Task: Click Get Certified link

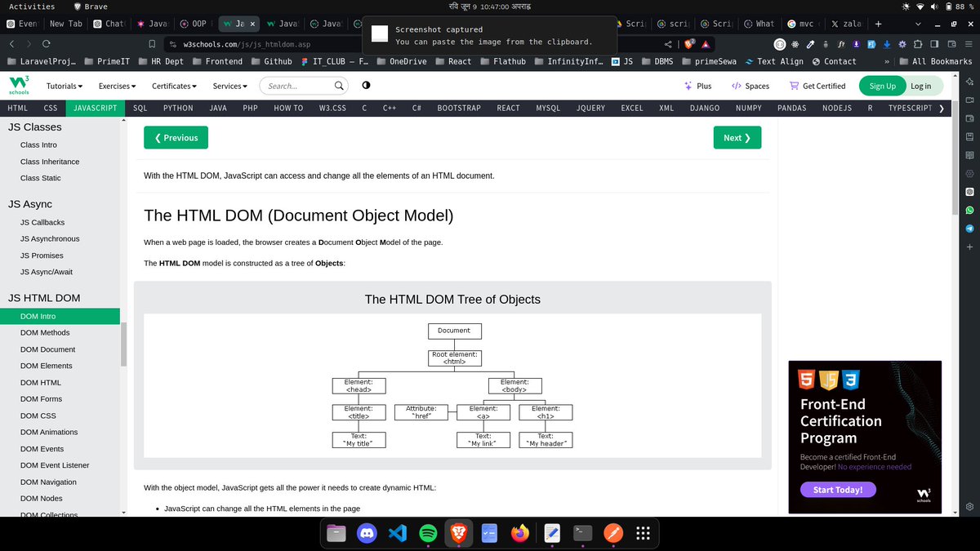Action: pyautogui.click(x=817, y=86)
